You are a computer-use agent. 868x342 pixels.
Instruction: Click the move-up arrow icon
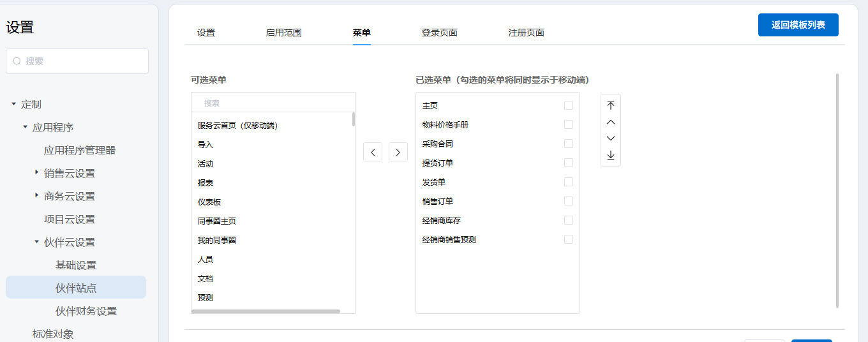click(x=611, y=122)
